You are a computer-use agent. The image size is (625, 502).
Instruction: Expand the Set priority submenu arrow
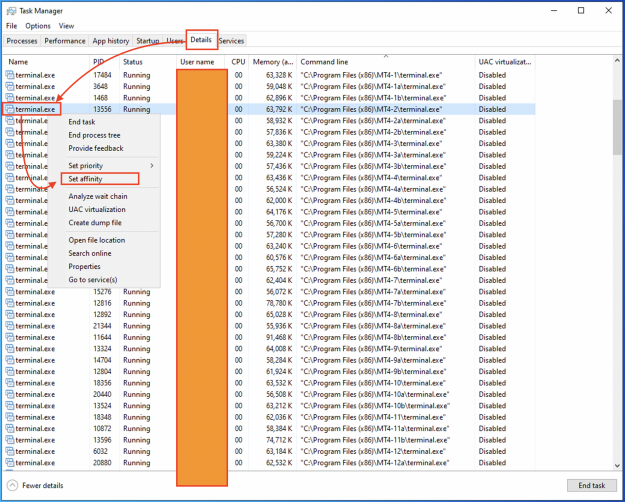(152, 165)
